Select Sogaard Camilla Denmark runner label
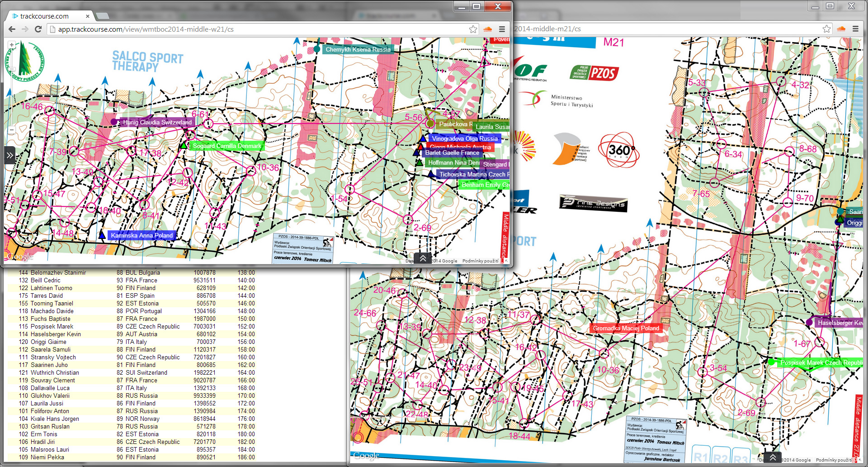This screenshot has height=467, width=868. (x=227, y=146)
